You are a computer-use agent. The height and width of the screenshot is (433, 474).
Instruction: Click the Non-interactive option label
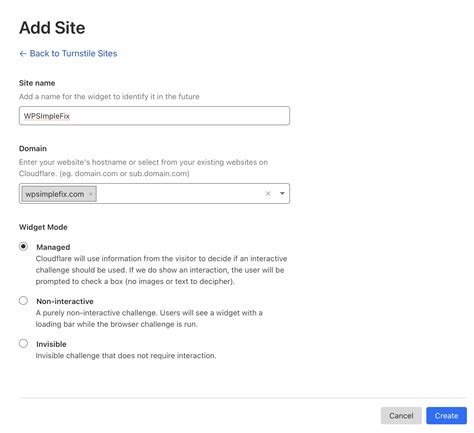[x=65, y=301]
